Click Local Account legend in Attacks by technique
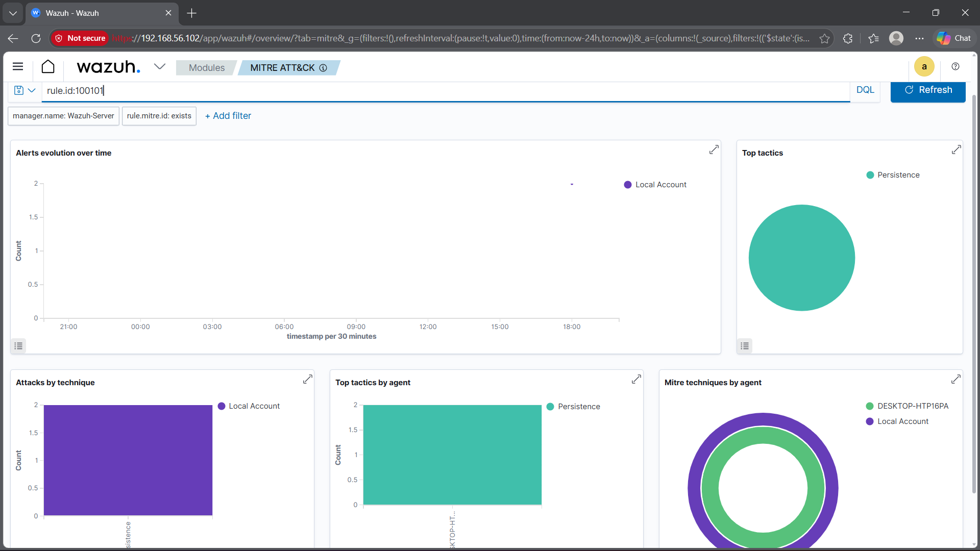The width and height of the screenshot is (980, 551). (x=249, y=406)
